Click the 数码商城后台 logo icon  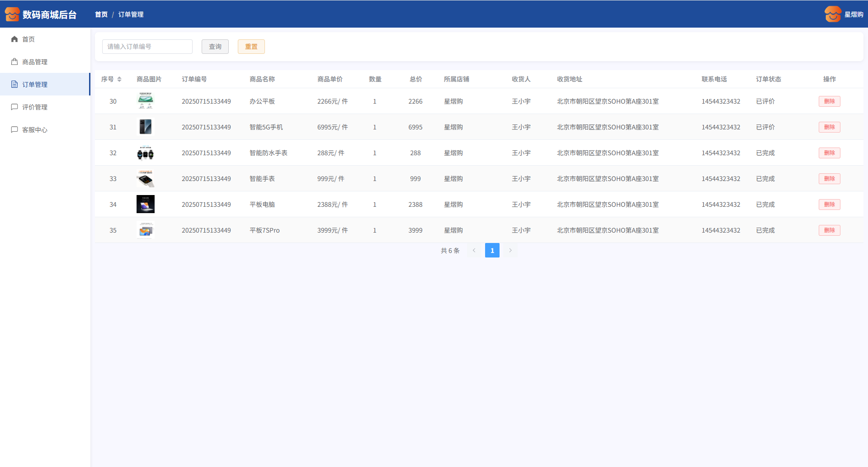(12, 14)
